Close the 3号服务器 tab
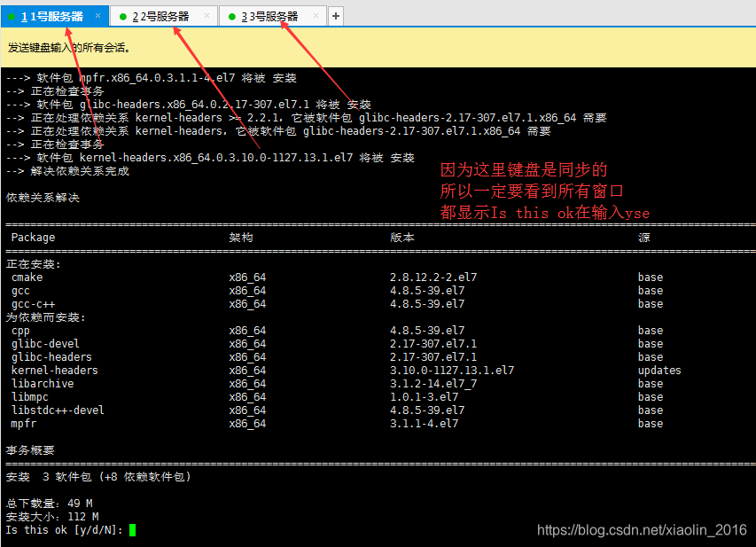The image size is (756, 547). click(x=316, y=16)
